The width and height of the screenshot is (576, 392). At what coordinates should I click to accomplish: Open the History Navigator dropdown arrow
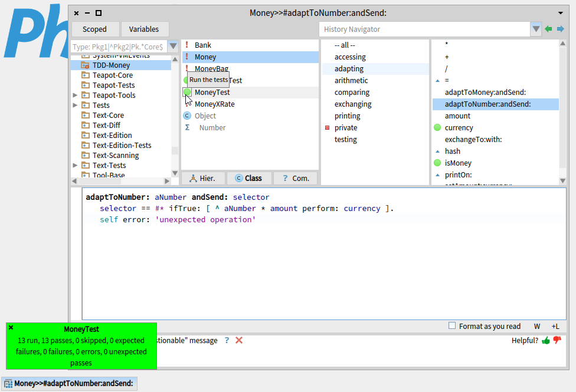[536, 29]
